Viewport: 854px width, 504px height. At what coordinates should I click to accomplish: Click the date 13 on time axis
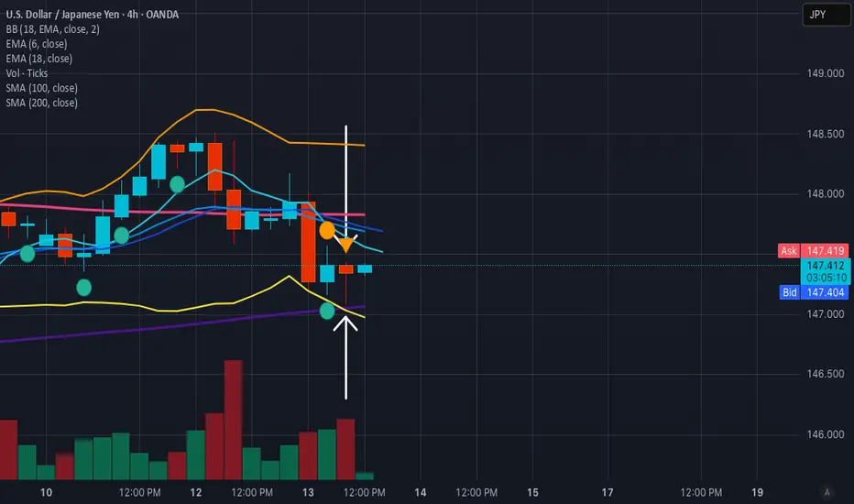[308, 493]
